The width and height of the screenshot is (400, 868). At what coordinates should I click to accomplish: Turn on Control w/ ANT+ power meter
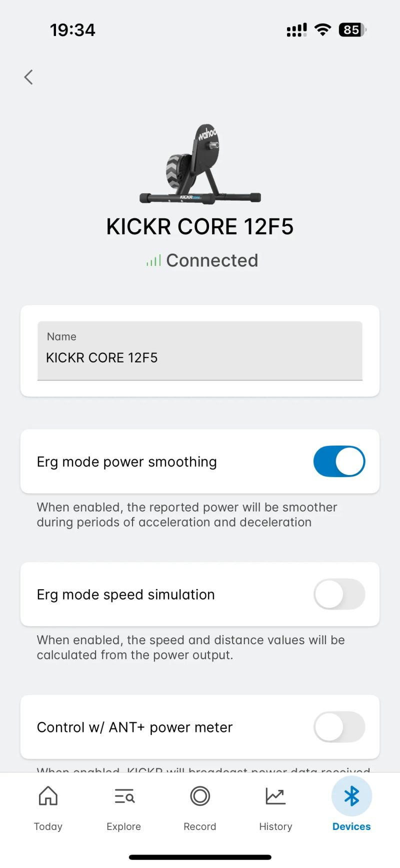coord(339,727)
